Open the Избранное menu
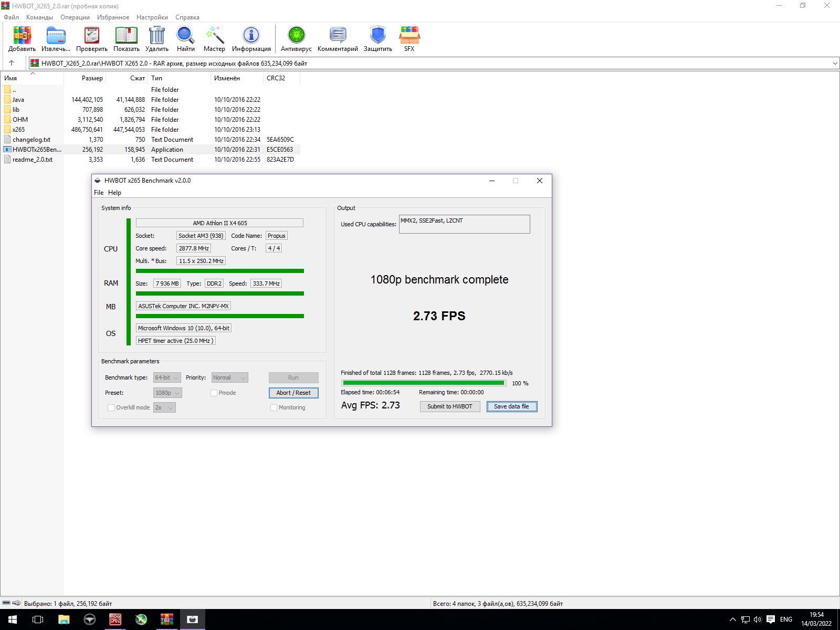Image resolution: width=840 pixels, height=630 pixels. (113, 17)
